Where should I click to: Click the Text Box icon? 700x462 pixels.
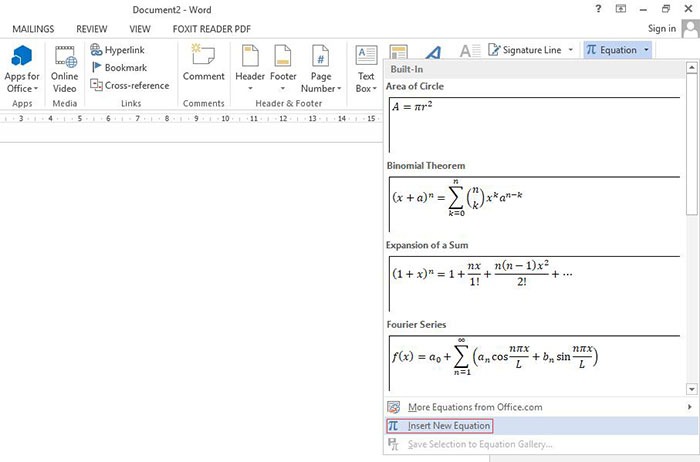tap(366, 66)
